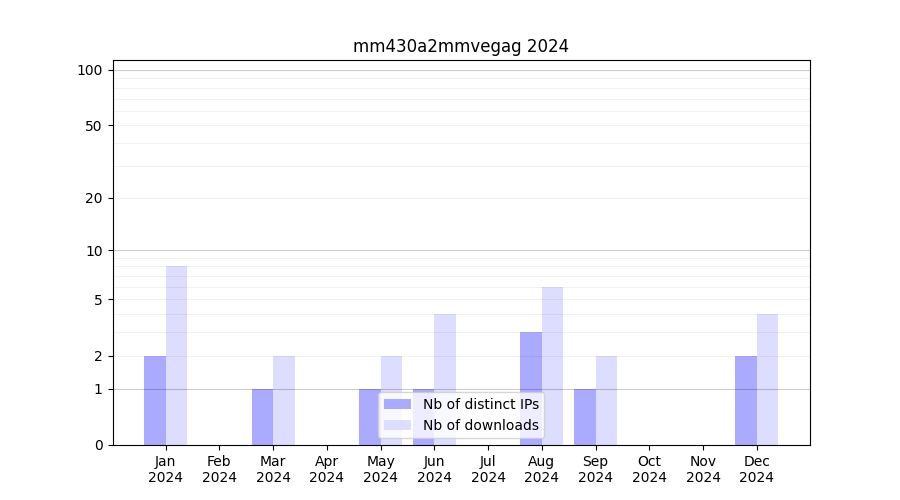Pick the August downloads bar
Screen dimensions: 900x500
(x=552, y=366)
